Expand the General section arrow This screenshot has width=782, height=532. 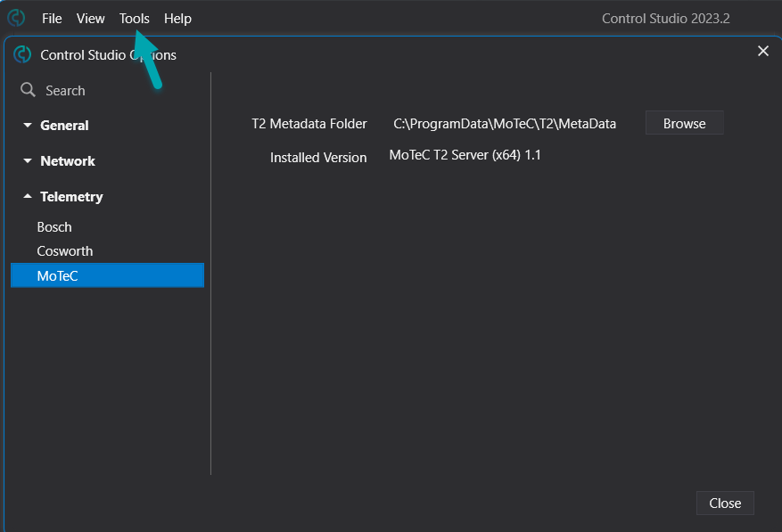point(28,125)
